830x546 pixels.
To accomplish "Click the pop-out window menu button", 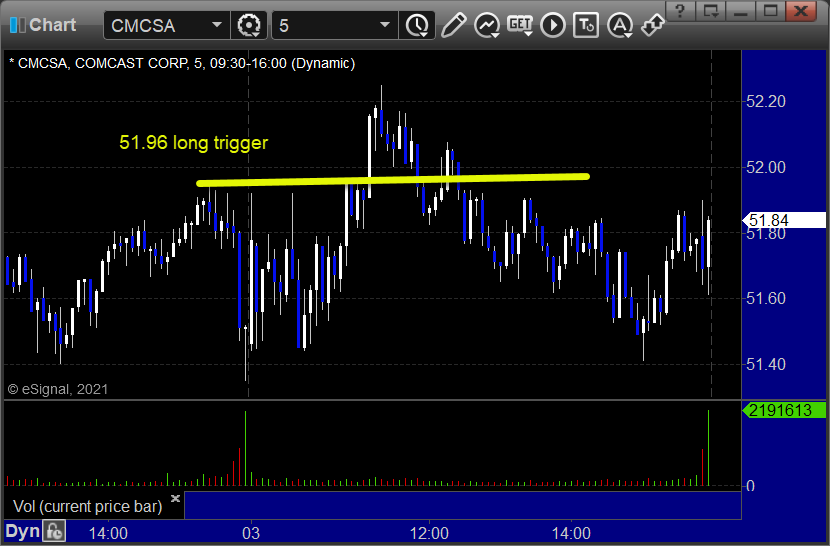I will (710, 11).
